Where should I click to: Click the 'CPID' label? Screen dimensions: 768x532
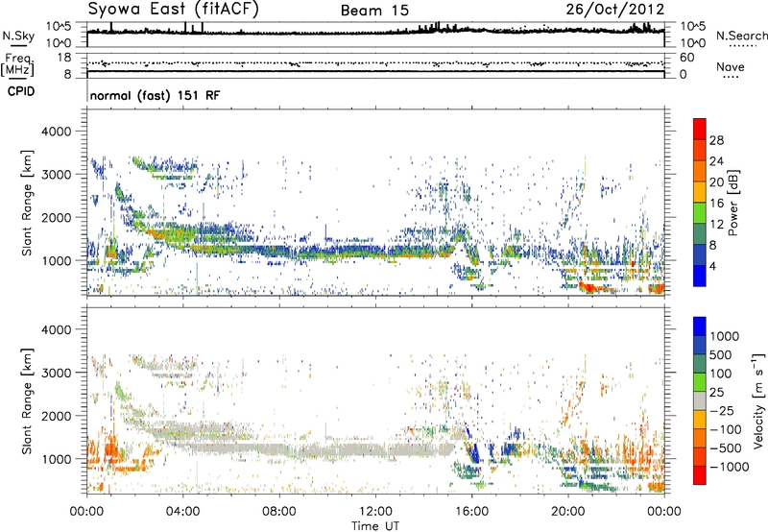point(21,91)
